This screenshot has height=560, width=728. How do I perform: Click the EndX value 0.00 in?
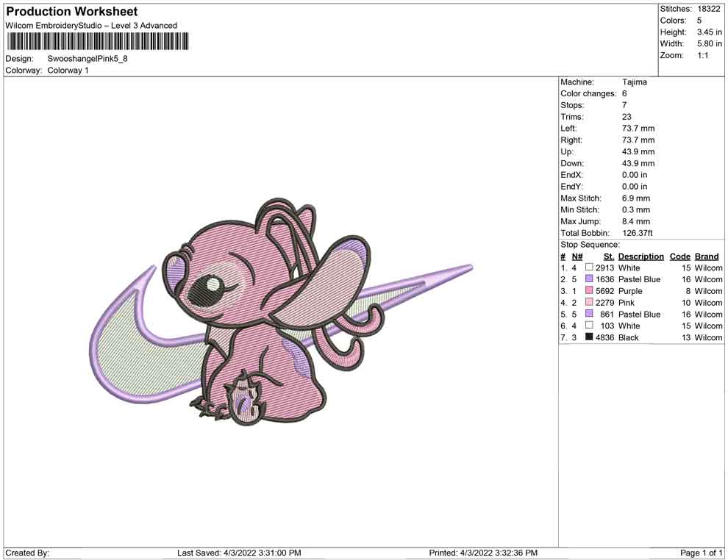(x=635, y=175)
